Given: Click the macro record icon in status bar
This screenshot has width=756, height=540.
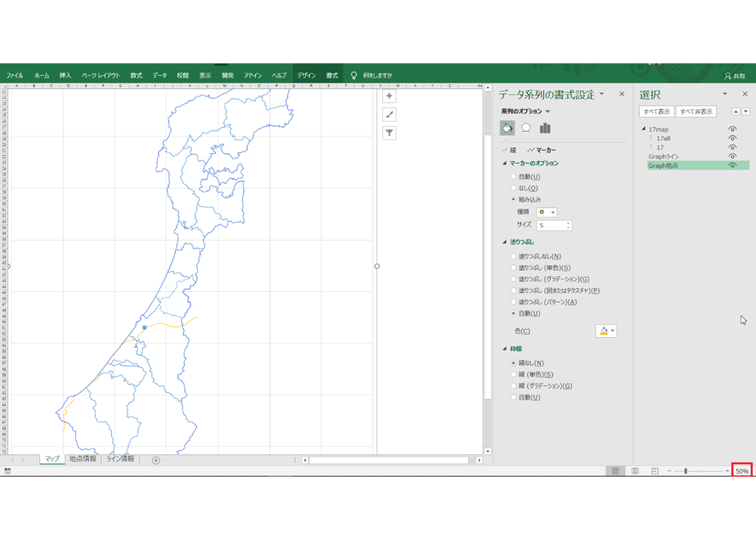Looking at the screenshot, I should tap(7, 471).
